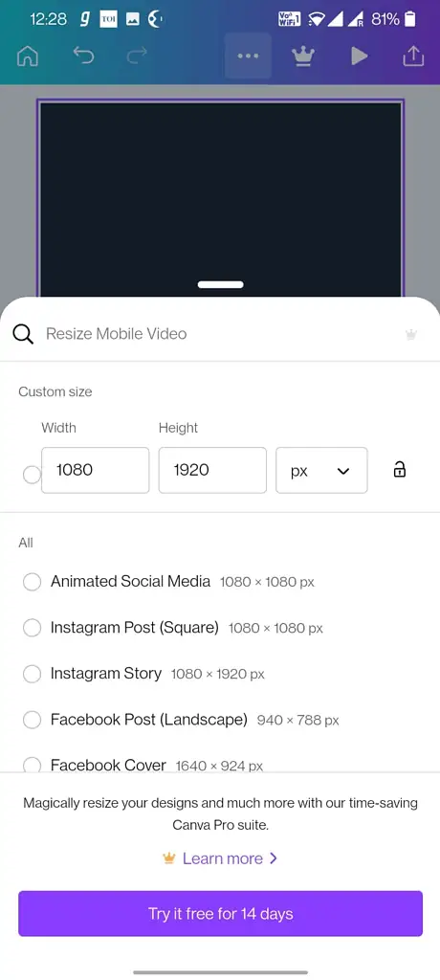The height and width of the screenshot is (980, 440).
Task: Open the px units dropdown
Action: click(x=322, y=470)
